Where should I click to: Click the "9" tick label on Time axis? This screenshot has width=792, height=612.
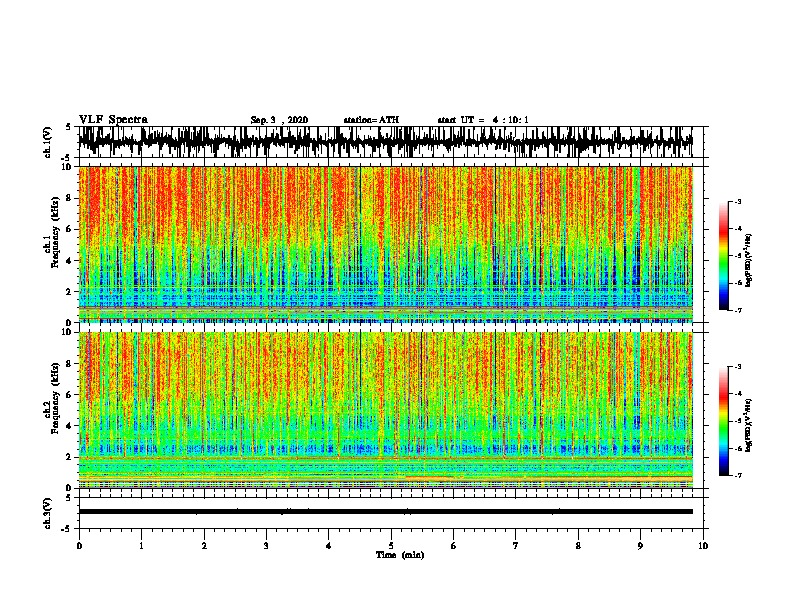tap(640, 546)
